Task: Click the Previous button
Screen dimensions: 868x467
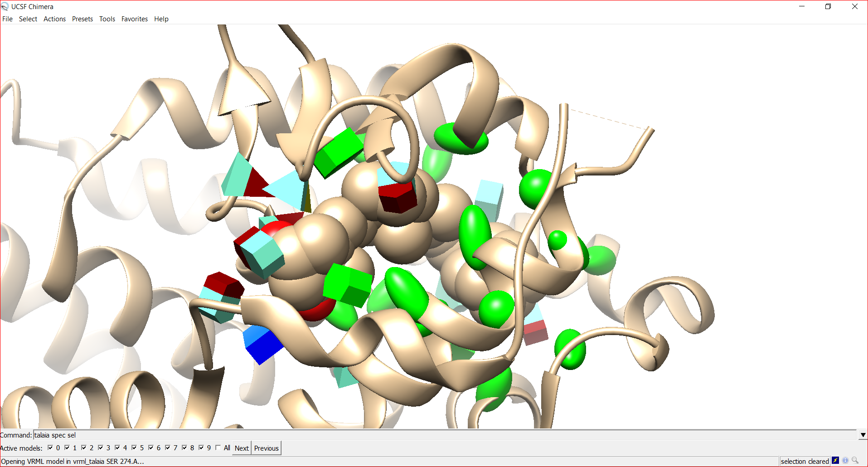Action: click(267, 448)
